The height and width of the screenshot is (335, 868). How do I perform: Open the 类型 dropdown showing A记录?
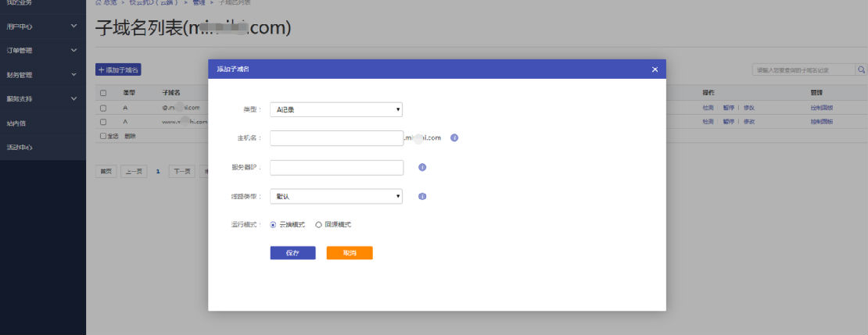pos(336,109)
